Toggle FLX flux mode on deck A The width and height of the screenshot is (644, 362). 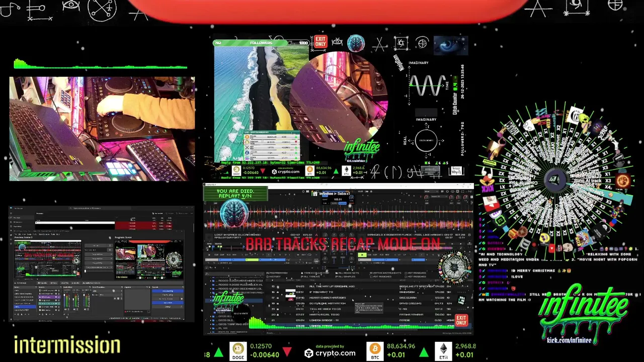tap(228, 255)
